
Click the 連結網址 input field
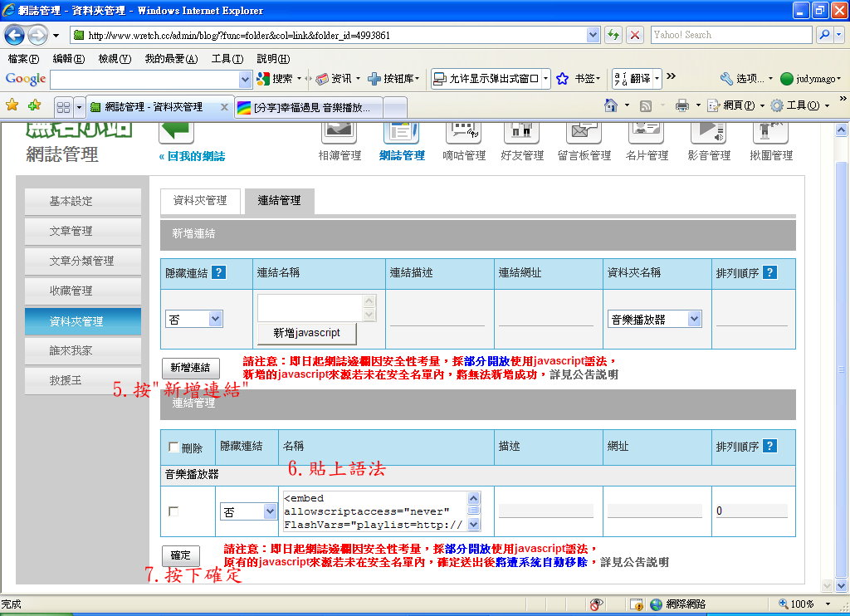(x=545, y=319)
